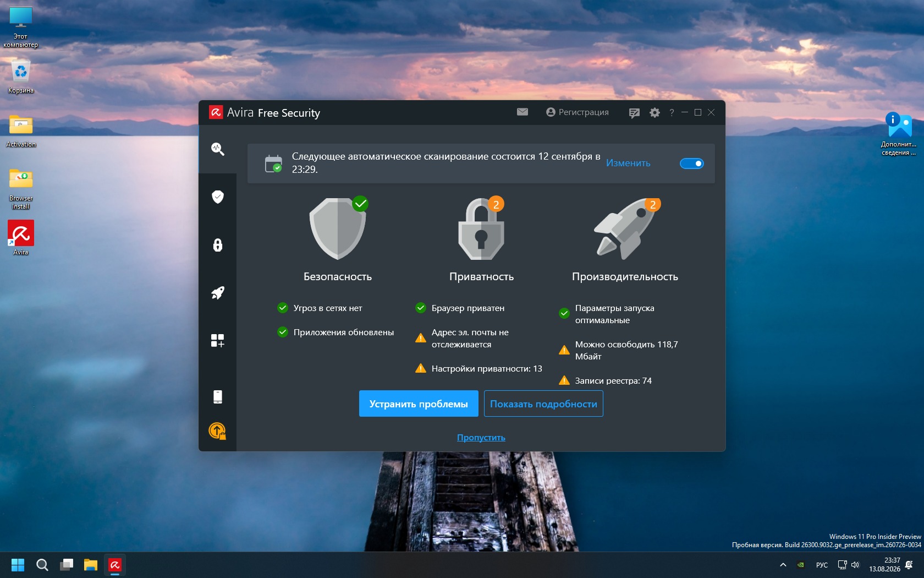Toggle the automatic scan schedule switch
924x578 pixels.
[692, 163]
